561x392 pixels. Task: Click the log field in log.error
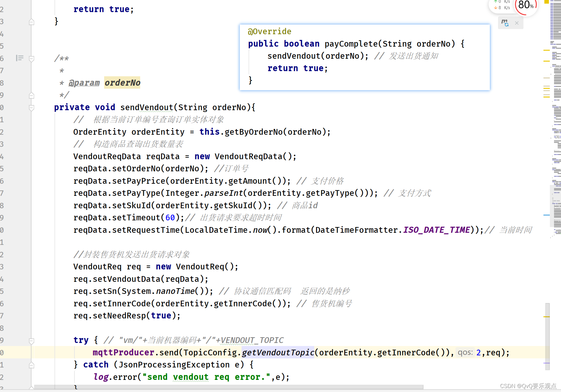101,377
